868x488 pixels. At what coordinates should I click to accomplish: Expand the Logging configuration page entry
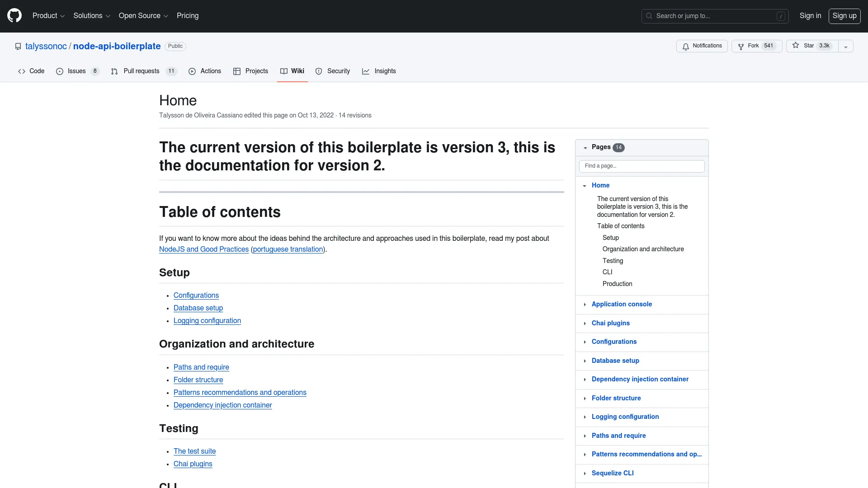click(x=585, y=417)
